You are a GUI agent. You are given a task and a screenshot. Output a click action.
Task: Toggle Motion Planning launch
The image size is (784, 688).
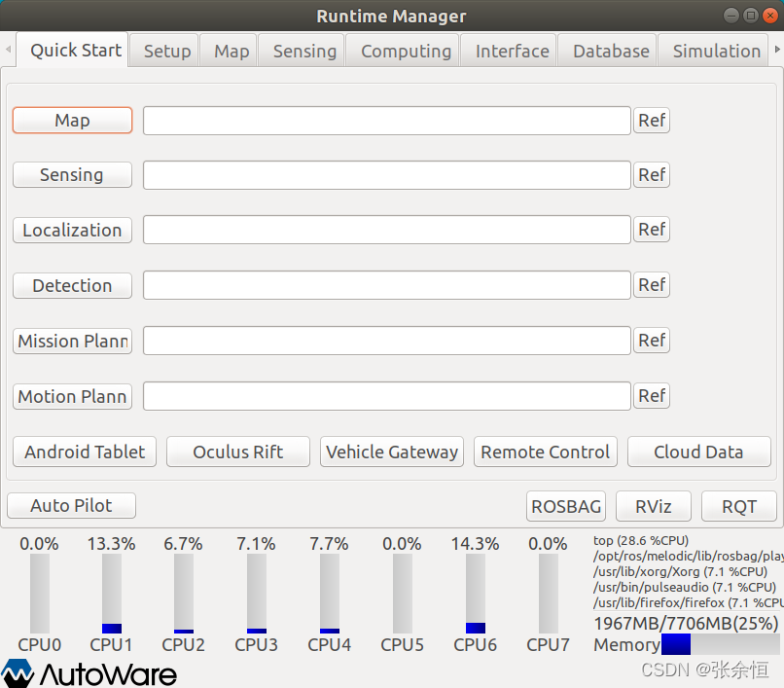tap(72, 396)
